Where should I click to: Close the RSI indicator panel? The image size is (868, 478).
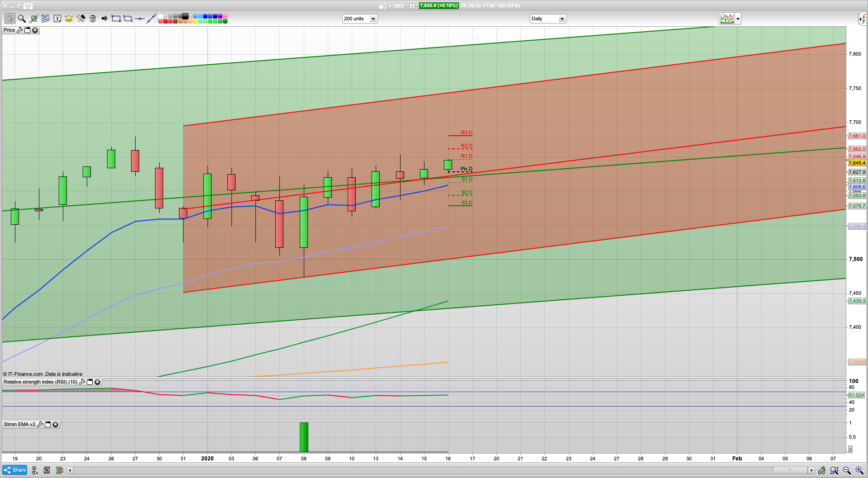[x=97, y=382]
